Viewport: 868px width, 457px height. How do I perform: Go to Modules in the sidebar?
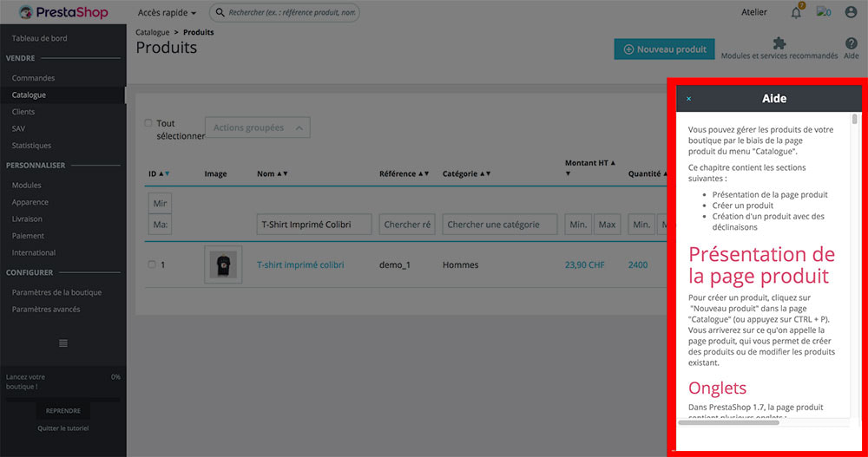pyautogui.click(x=26, y=185)
